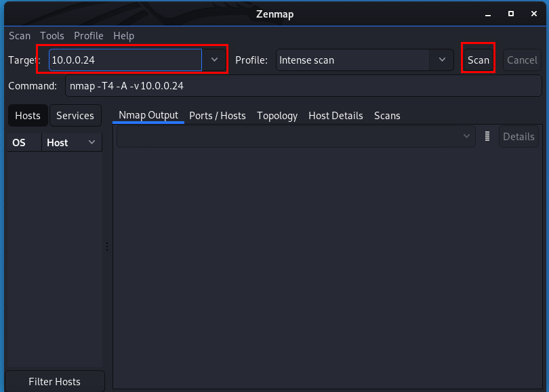Maximize the Zenmap window
Image resolution: width=549 pixels, height=392 pixels.
(511, 14)
